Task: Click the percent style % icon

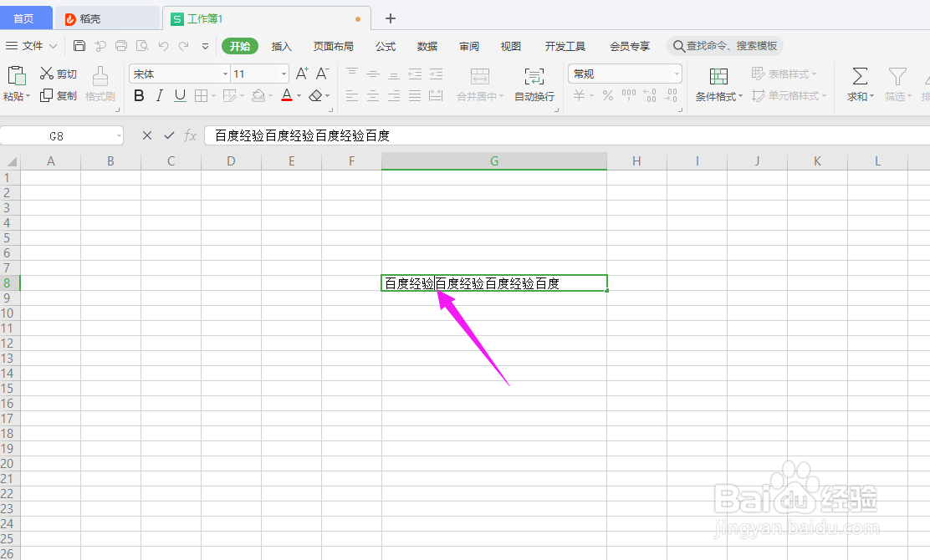Action: (x=608, y=95)
